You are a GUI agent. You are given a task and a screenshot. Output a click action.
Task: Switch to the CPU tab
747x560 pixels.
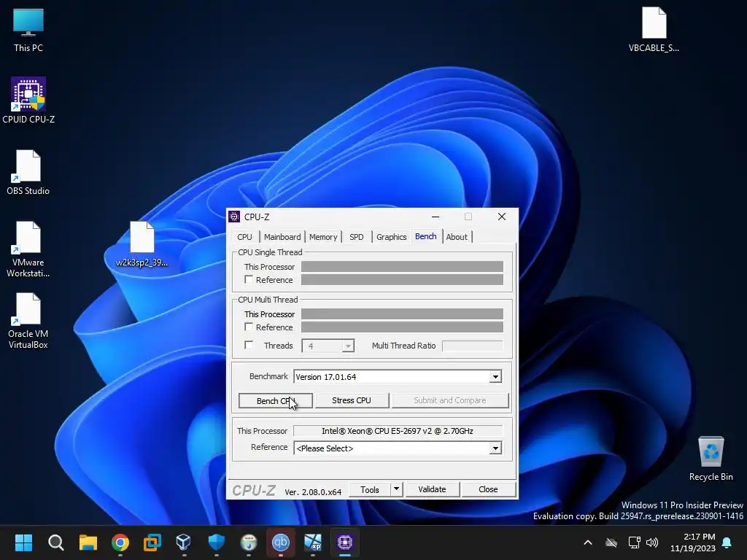tap(244, 237)
